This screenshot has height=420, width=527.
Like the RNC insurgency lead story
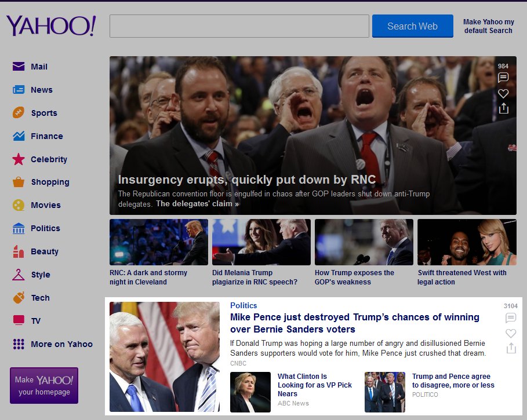[x=503, y=93]
